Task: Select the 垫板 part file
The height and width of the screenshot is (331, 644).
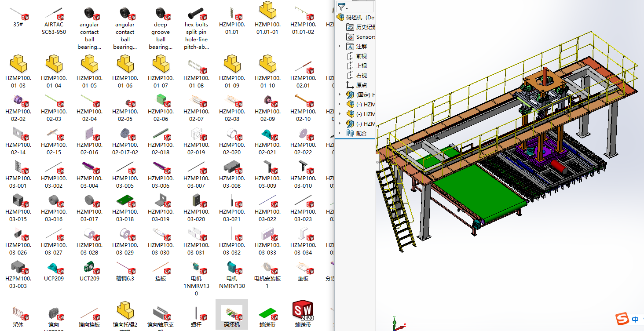Action: pyautogui.click(x=303, y=271)
